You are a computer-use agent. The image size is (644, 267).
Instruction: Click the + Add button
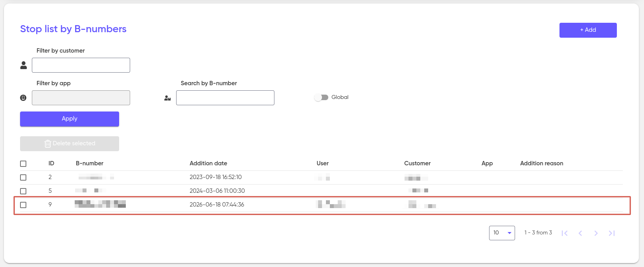click(588, 30)
